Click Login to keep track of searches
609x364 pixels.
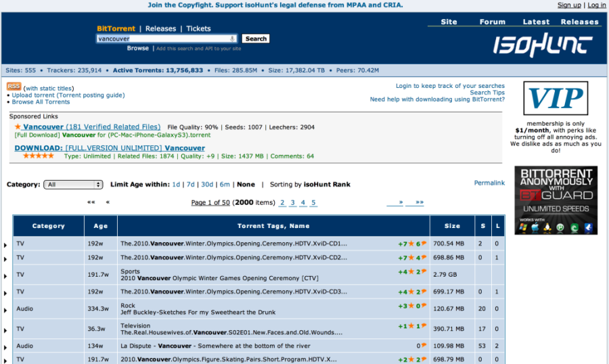(450, 86)
